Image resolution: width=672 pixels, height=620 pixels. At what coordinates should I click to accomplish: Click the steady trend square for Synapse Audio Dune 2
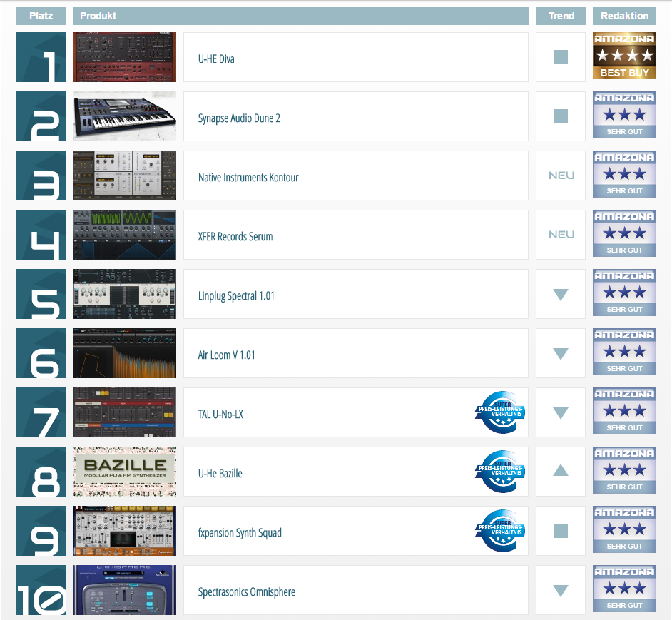pyautogui.click(x=561, y=116)
